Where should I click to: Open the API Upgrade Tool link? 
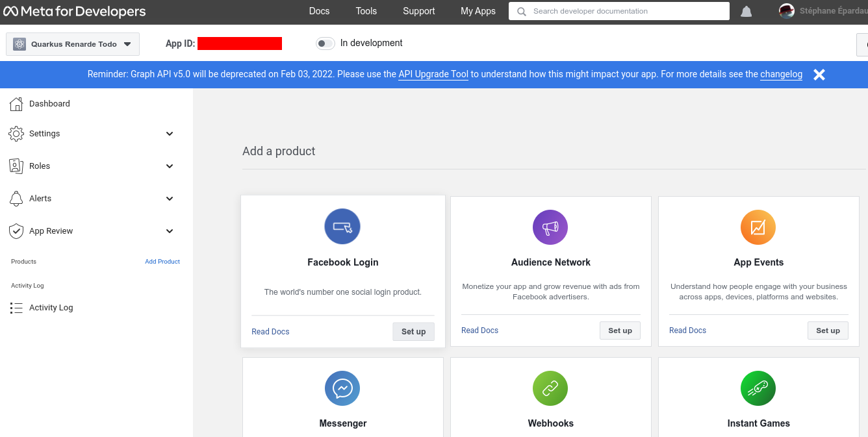[433, 74]
